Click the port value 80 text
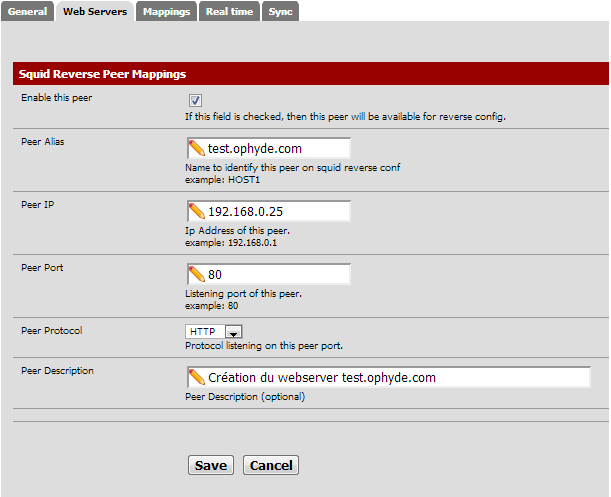The height and width of the screenshot is (497, 611). (x=216, y=275)
